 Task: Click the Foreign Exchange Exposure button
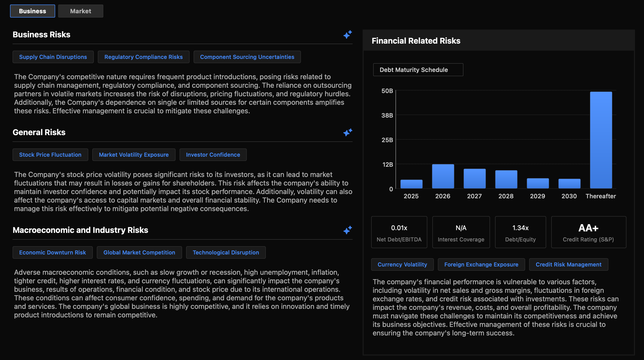tap(481, 264)
